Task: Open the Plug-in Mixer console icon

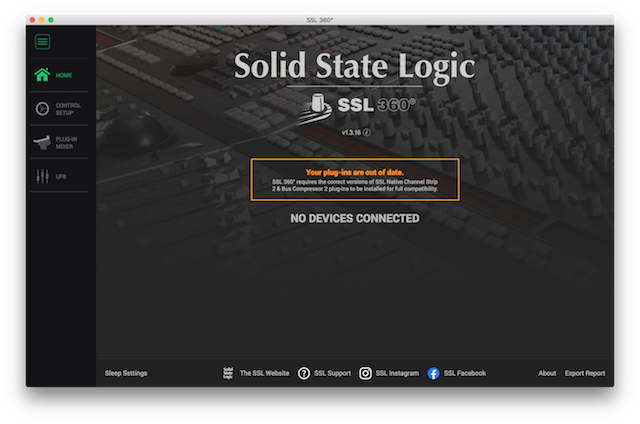Action: [42, 142]
